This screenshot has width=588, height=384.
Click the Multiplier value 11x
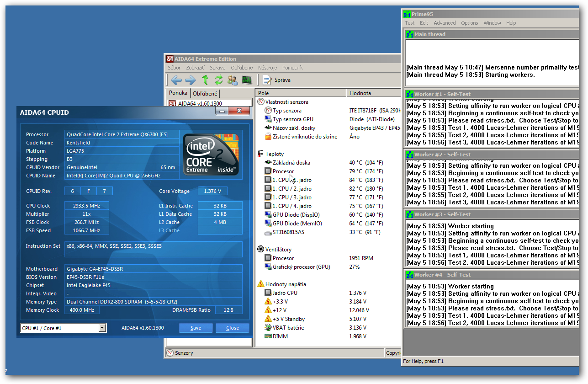pyautogui.click(x=87, y=214)
